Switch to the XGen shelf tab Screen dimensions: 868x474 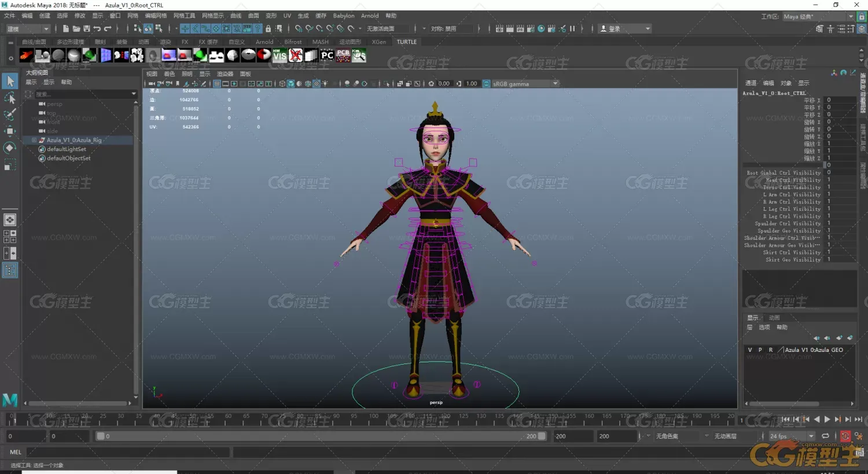click(379, 42)
